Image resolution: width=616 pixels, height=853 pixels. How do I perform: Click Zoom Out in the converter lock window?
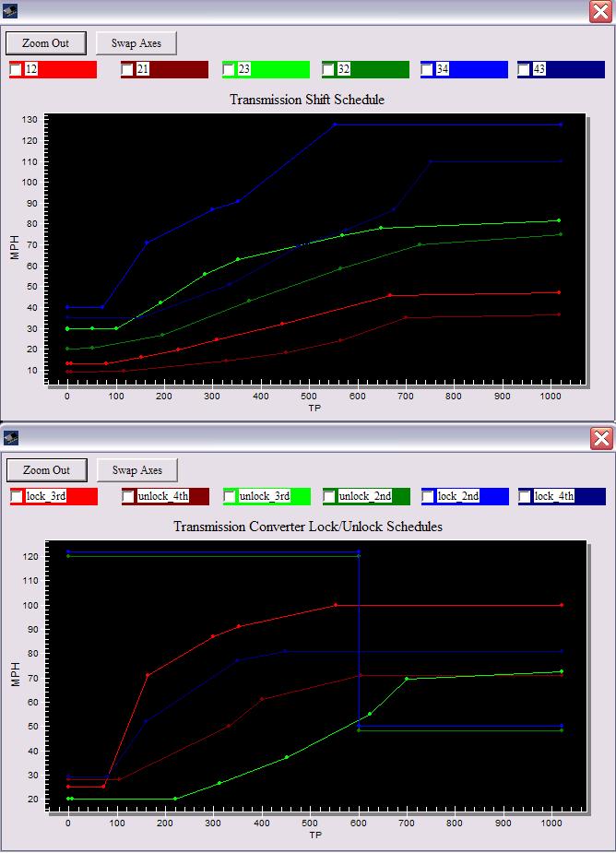(x=46, y=470)
